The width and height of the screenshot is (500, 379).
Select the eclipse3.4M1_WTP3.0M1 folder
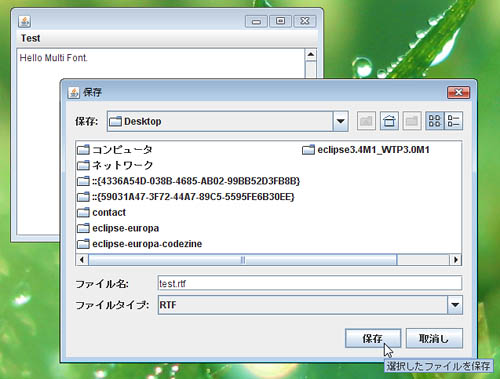point(366,150)
